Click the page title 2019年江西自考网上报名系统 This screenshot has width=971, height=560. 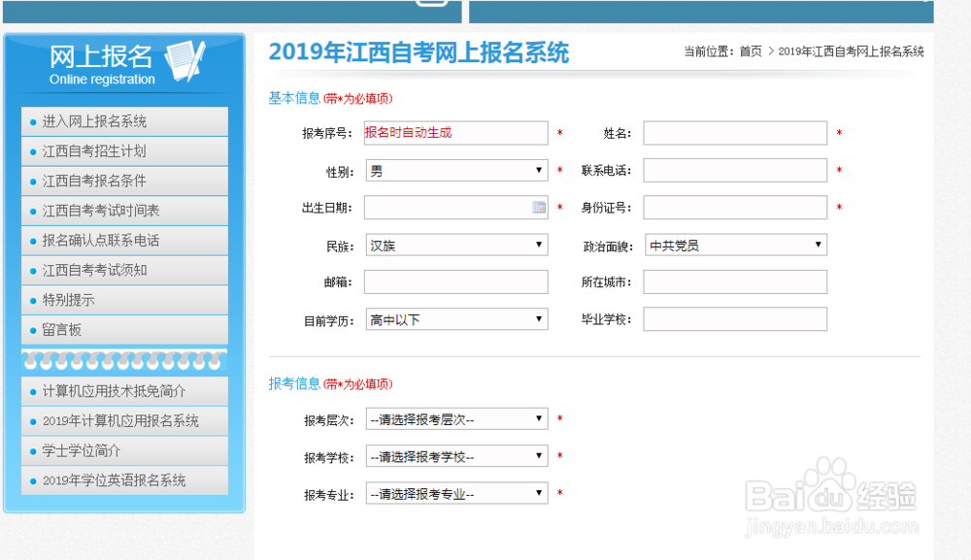pyautogui.click(x=419, y=52)
